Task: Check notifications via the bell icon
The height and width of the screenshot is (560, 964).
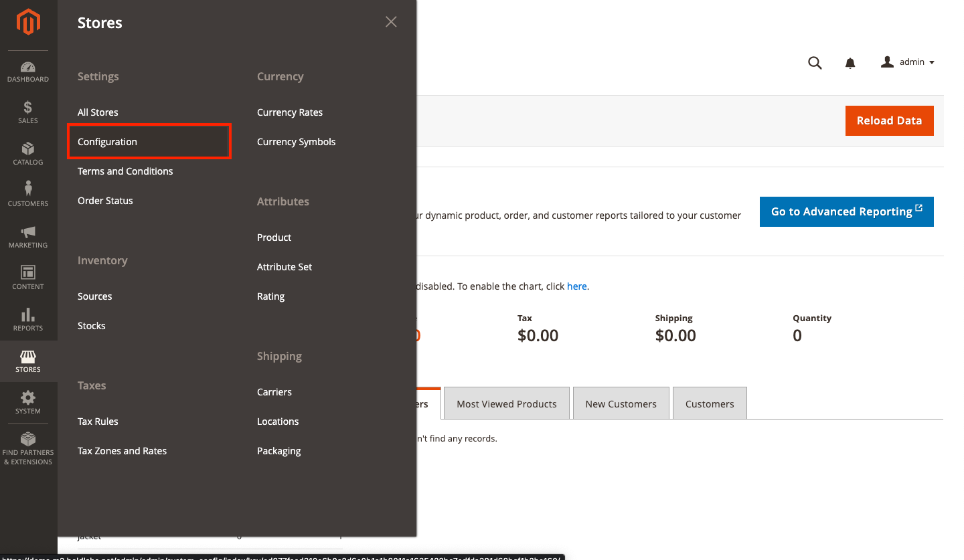Action: click(850, 62)
